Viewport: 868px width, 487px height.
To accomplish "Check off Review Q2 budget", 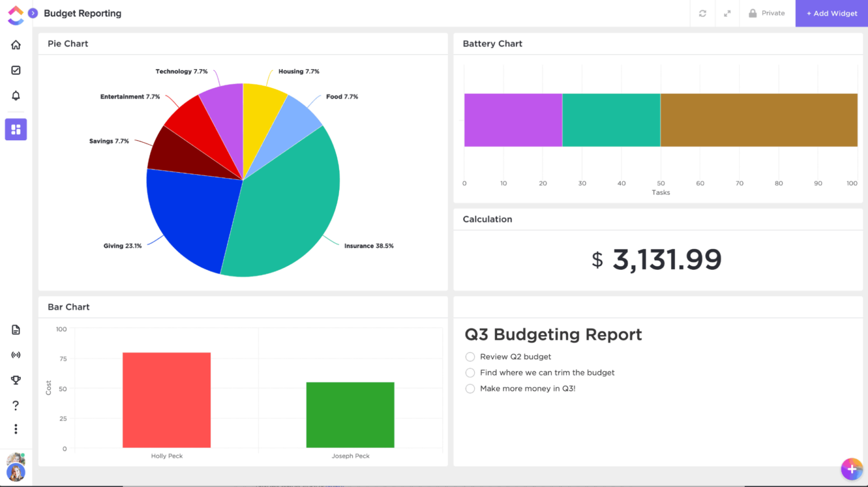I will pos(470,357).
